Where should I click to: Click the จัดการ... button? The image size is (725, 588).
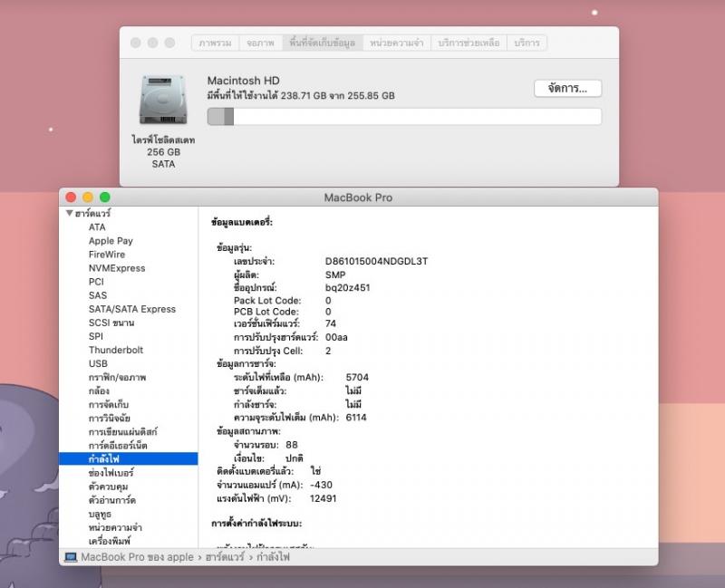568,88
